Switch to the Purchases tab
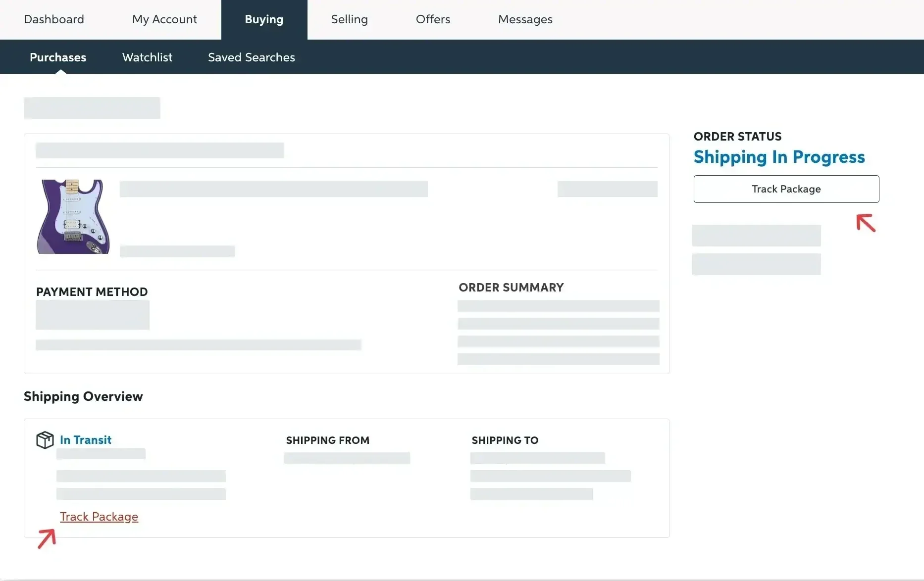The image size is (924, 581). pos(57,57)
